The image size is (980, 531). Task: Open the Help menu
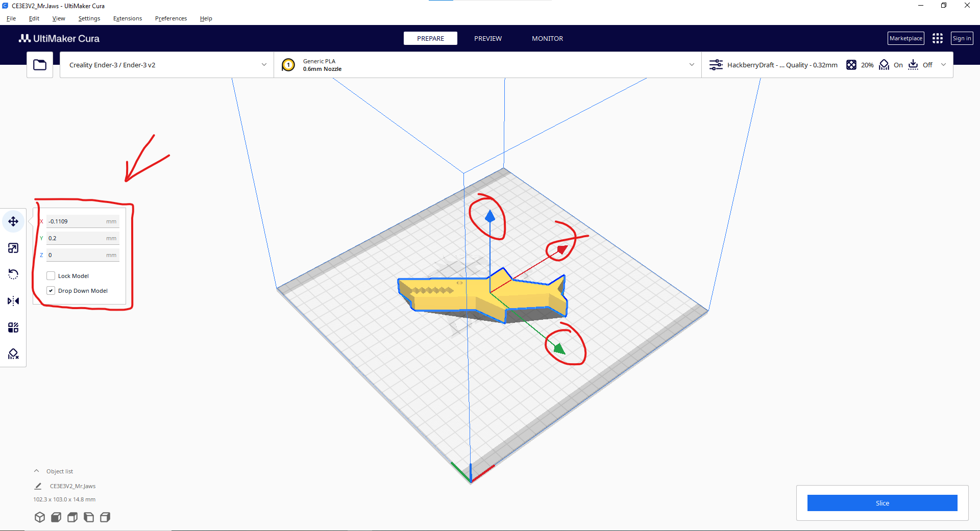click(206, 18)
